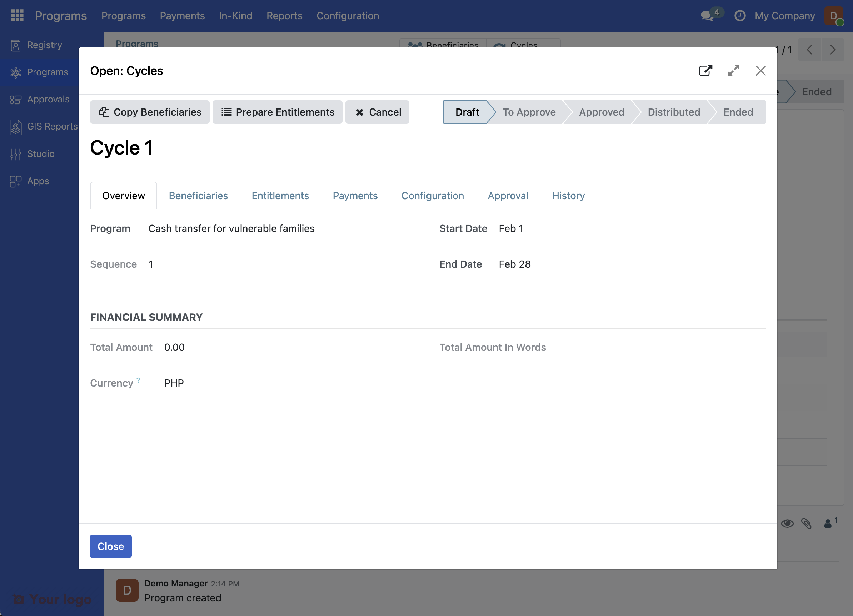Open the Demo Manager avatar menu
Screen dimensions: 853x616
[127, 590]
